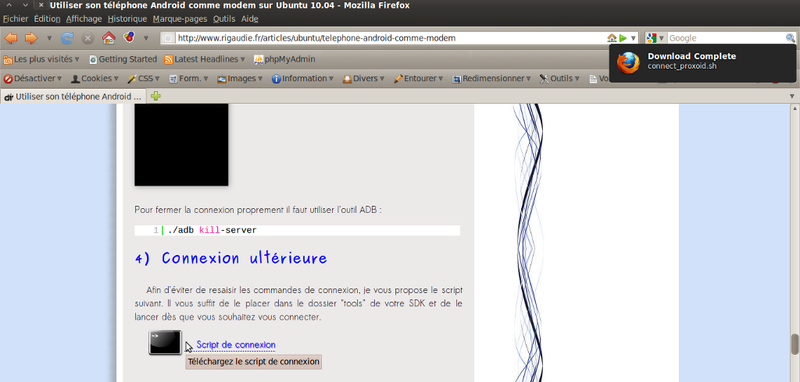Expand the Les plus visités bookmarks folder
The width and height of the screenshot is (800, 382).
coord(41,59)
